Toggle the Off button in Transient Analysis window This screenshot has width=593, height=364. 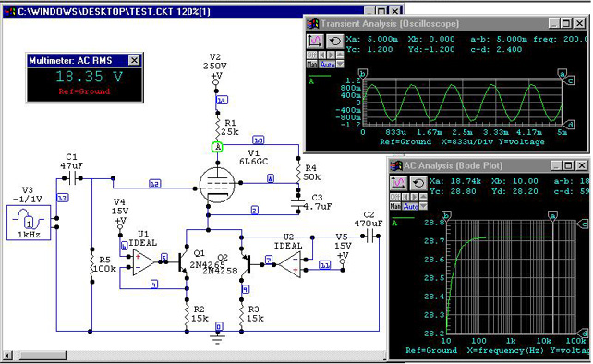click(x=311, y=55)
